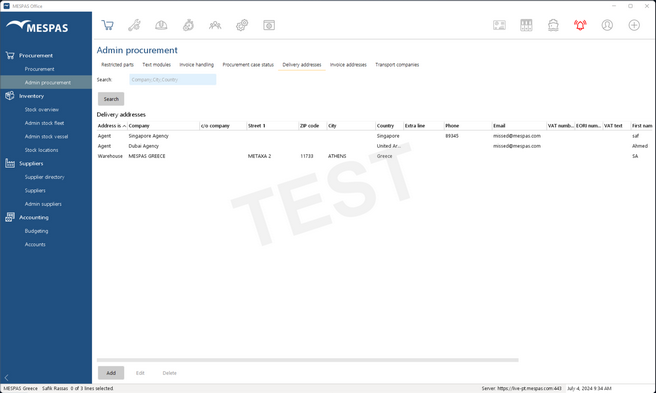Screen dimensions: 656x393
Task: Sort by the ZIP code column header
Action: pyautogui.click(x=313, y=126)
